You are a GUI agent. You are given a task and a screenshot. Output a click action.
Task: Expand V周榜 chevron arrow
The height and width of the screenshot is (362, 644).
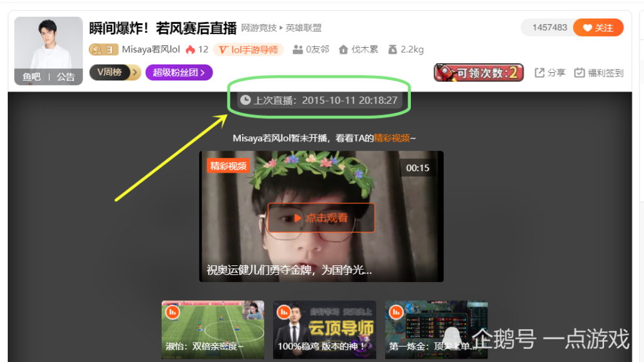[135, 72]
